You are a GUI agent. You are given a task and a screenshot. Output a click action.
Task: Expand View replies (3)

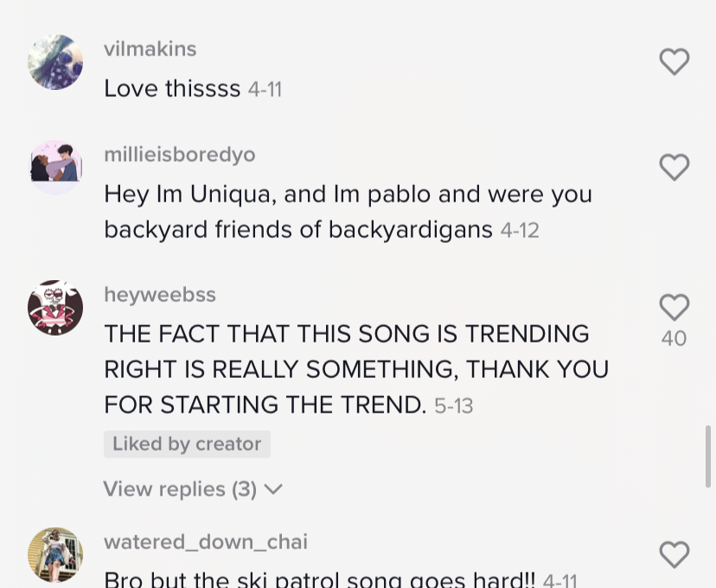coord(180,489)
